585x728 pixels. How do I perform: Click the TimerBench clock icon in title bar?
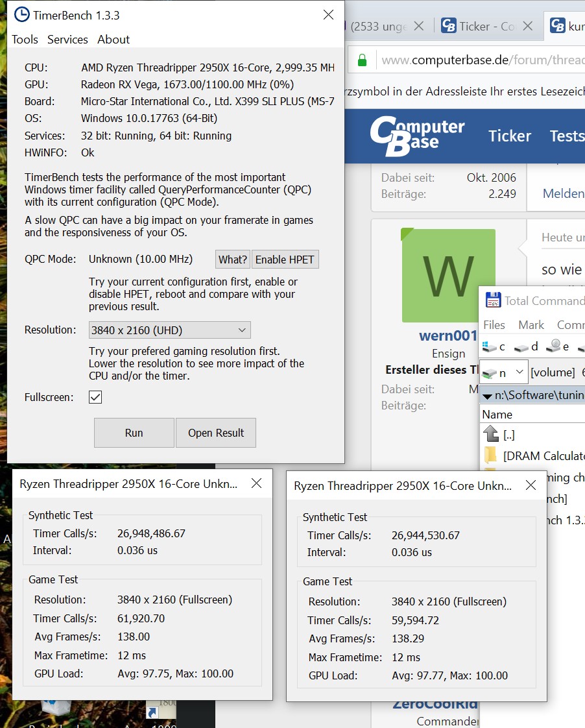pos(21,15)
